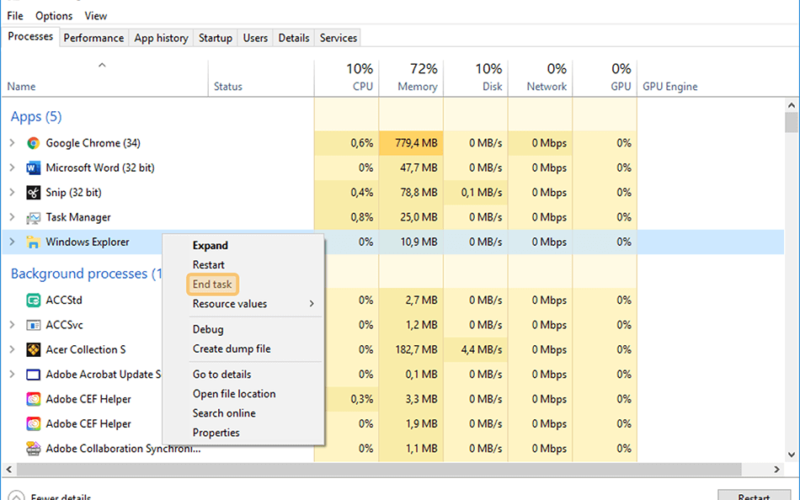Expand the Google Chrome (34) process group
Image resolution: width=800 pixels, height=500 pixels.
click(12, 143)
